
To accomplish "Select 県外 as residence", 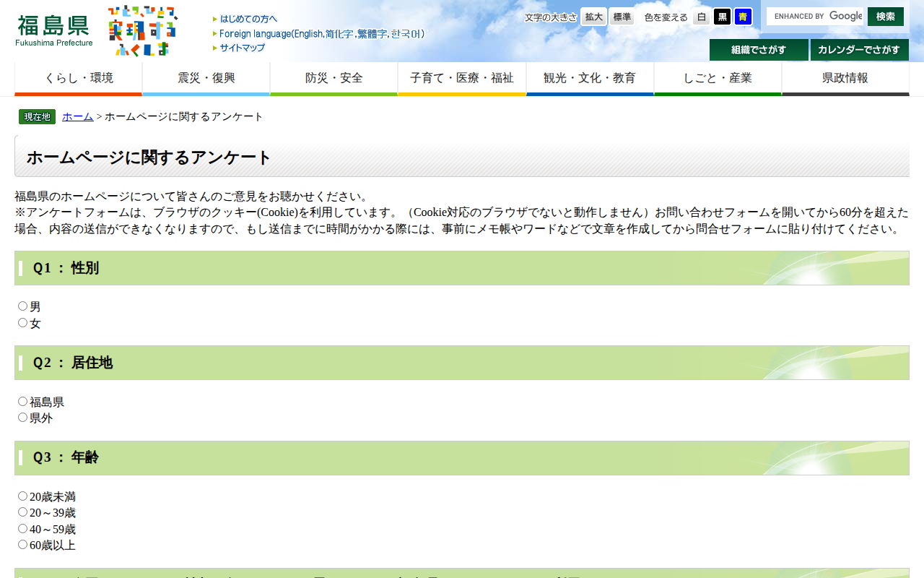I will 23,418.
